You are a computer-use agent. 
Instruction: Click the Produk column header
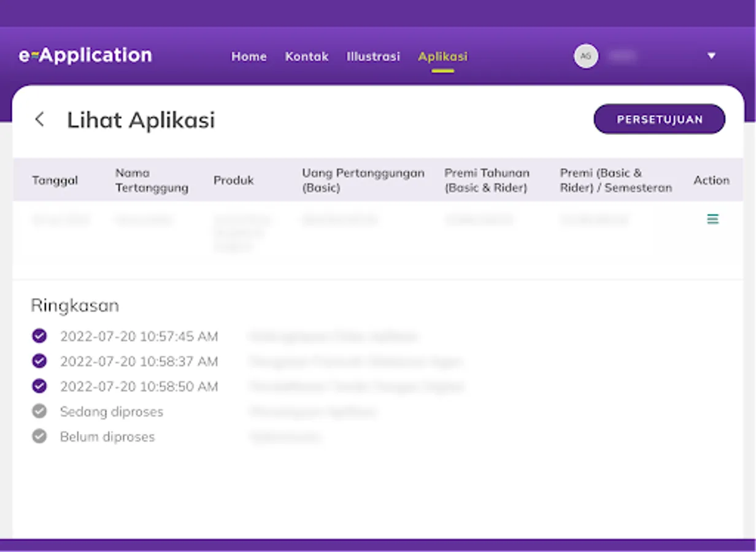233,180
